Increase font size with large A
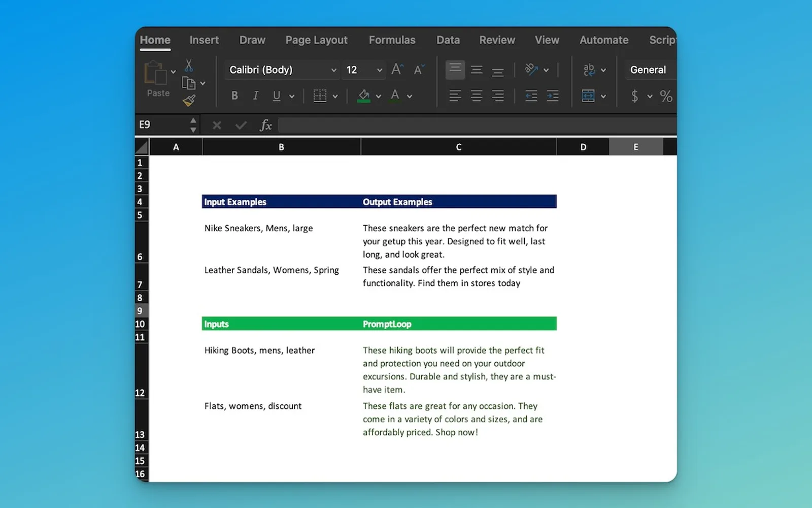Viewport: 812px width, 508px height. click(397, 70)
